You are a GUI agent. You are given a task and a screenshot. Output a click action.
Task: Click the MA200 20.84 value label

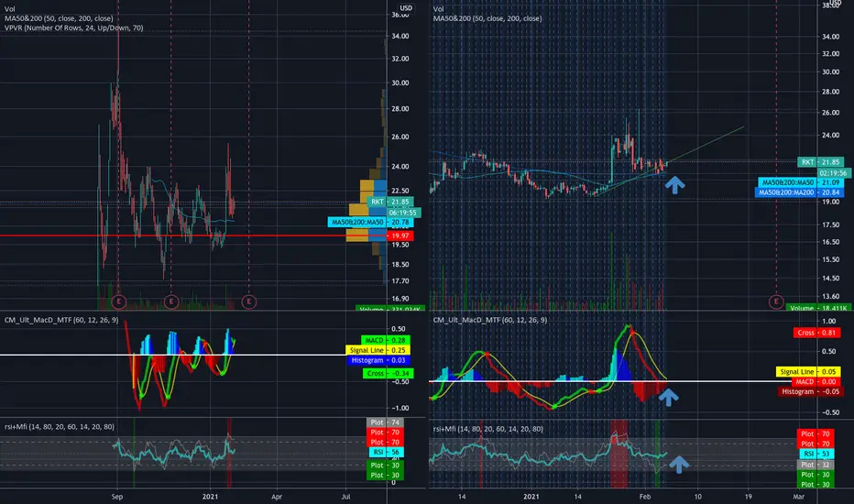pyautogui.click(x=799, y=192)
